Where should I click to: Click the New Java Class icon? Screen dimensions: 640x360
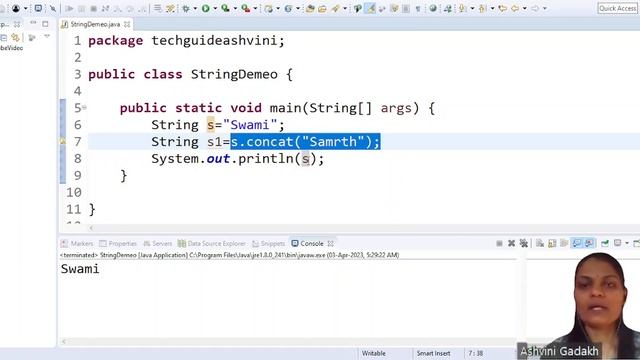pos(289,8)
